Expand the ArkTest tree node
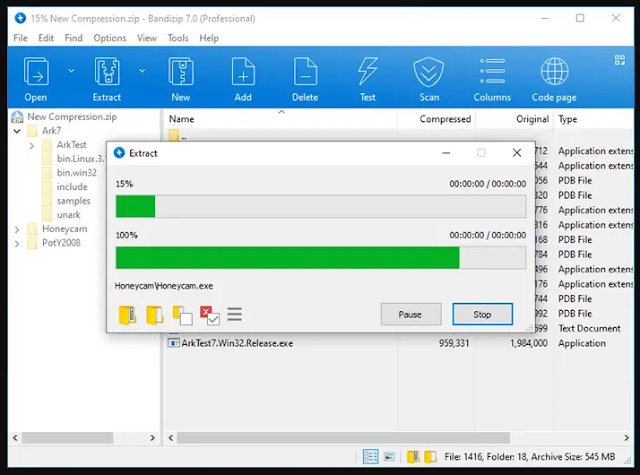The image size is (640, 475). point(32,145)
